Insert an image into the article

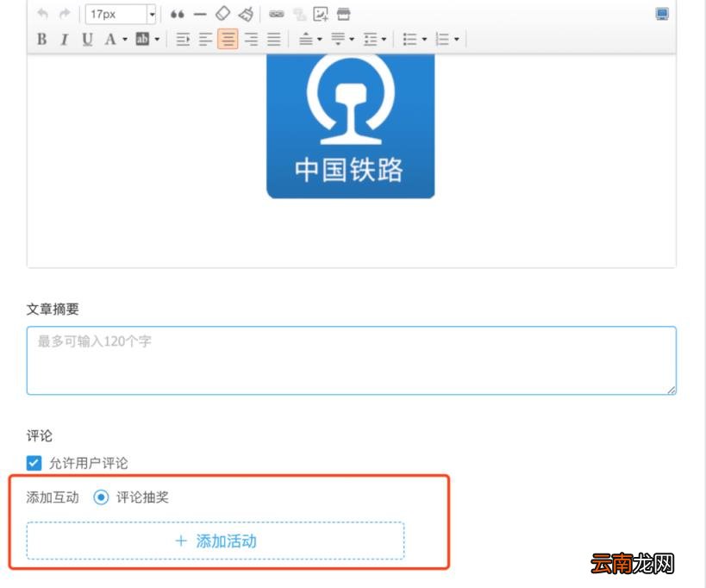pos(321,15)
